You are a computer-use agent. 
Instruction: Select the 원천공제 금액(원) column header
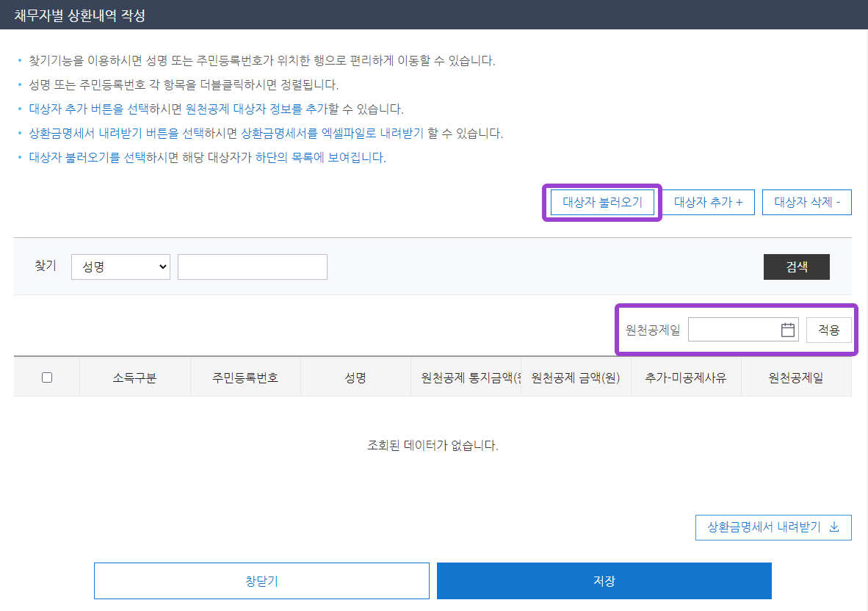pos(576,376)
